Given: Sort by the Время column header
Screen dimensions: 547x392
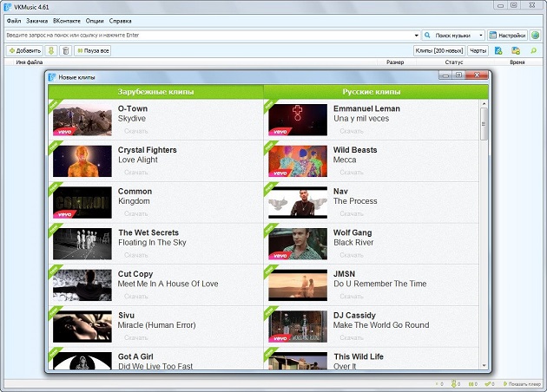Looking at the screenshot, I should tap(517, 62).
